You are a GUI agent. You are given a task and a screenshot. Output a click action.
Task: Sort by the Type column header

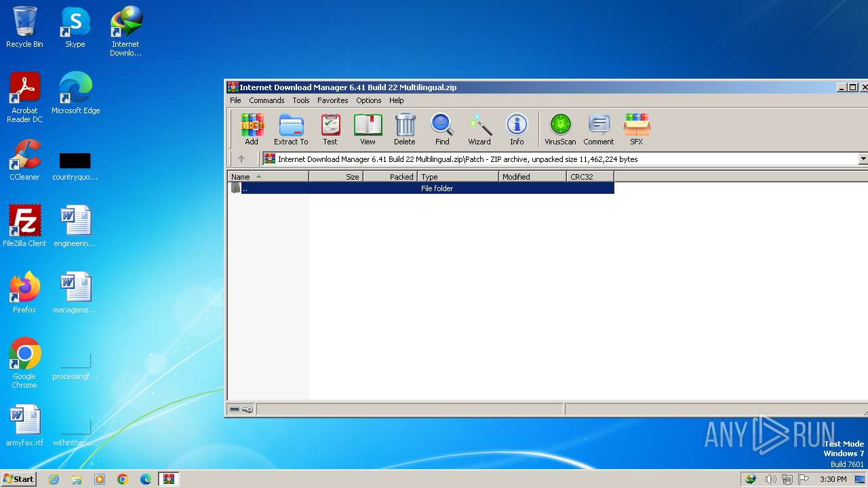click(x=458, y=177)
